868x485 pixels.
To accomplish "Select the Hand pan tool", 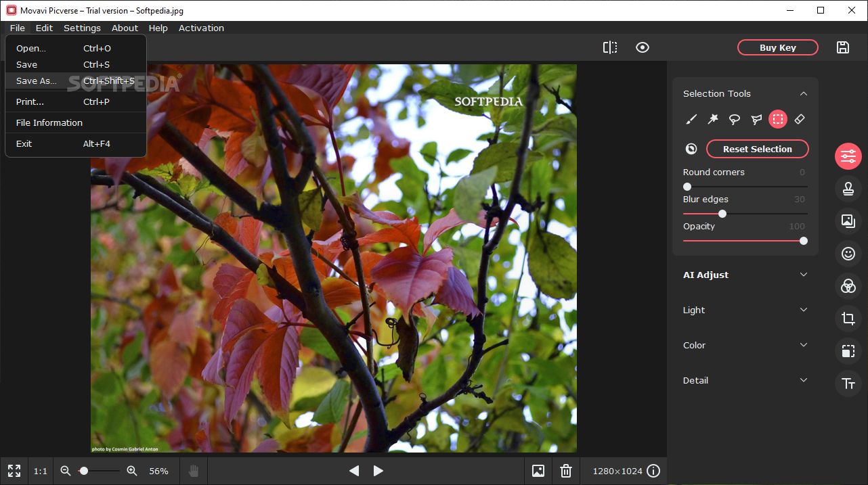I will [x=193, y=471].
